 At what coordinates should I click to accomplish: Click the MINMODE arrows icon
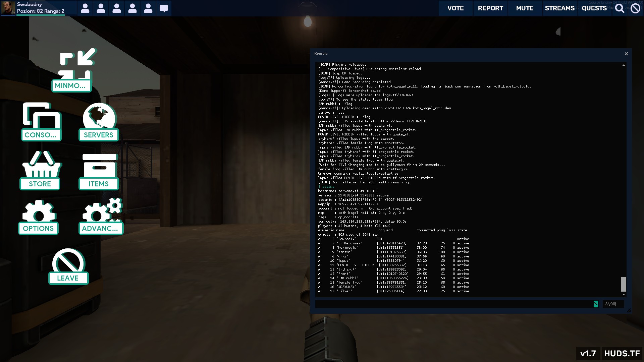77,64
